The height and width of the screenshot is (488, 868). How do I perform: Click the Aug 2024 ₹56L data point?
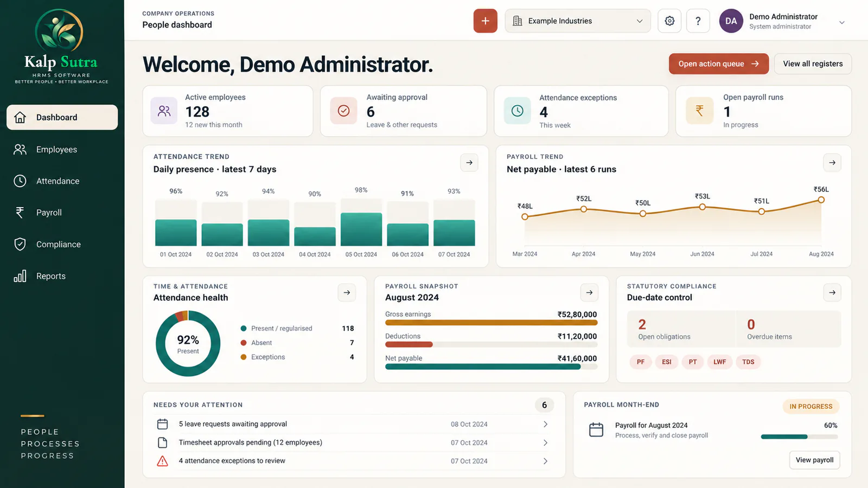[x=821, y=200]
